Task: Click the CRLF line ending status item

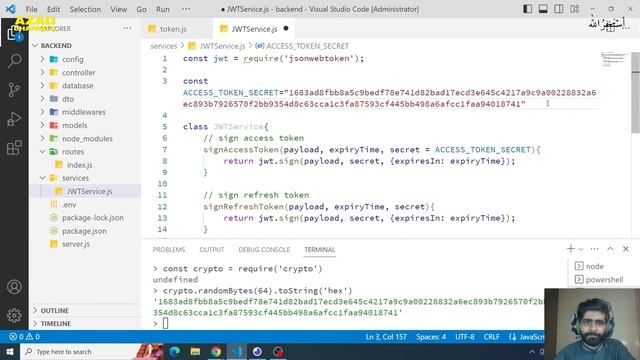Action: [491, 337]
